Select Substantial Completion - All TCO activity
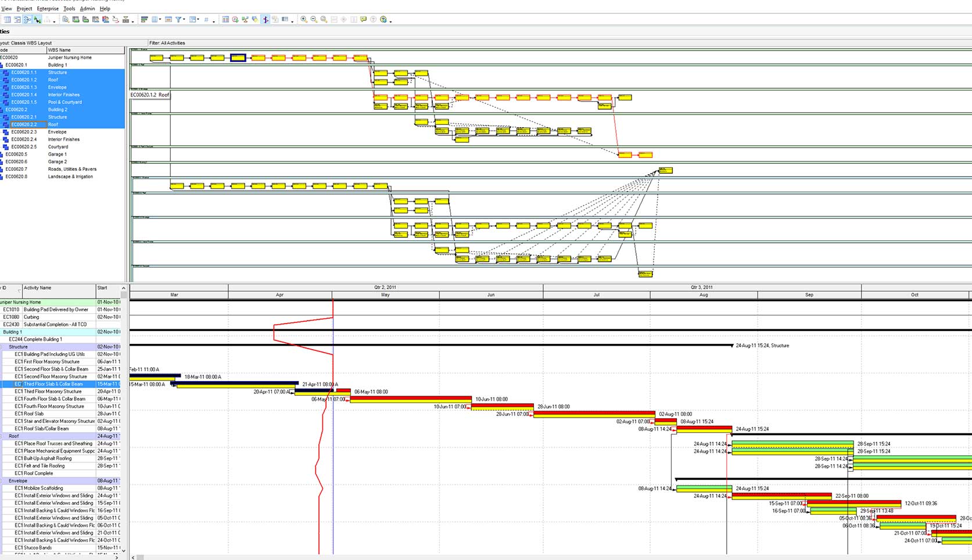 point(60,325)
